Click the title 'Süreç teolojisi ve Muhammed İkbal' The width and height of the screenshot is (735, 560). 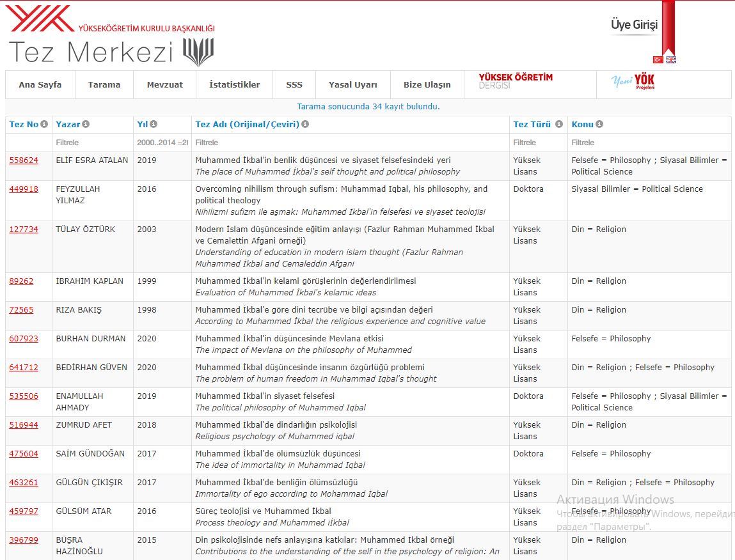(263, 511)
